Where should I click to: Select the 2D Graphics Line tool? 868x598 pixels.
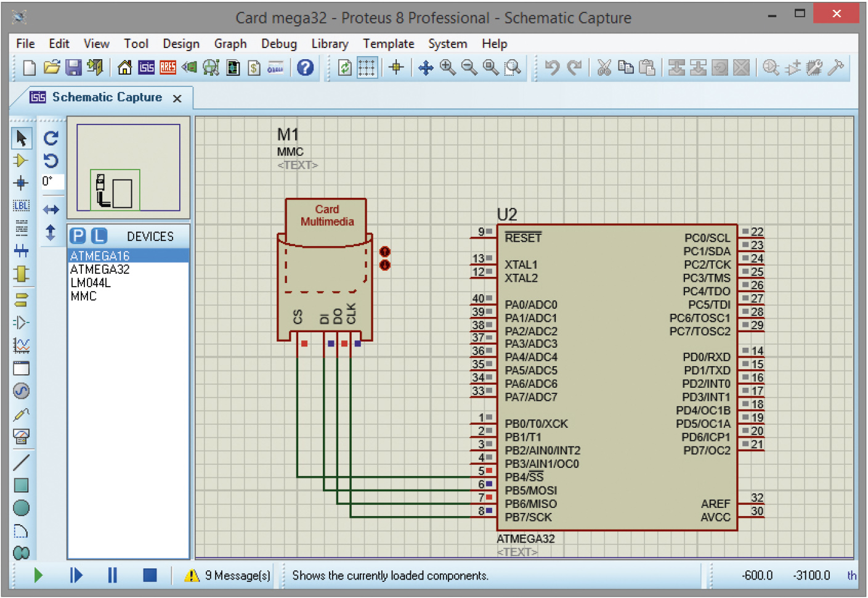coord(21,462)
